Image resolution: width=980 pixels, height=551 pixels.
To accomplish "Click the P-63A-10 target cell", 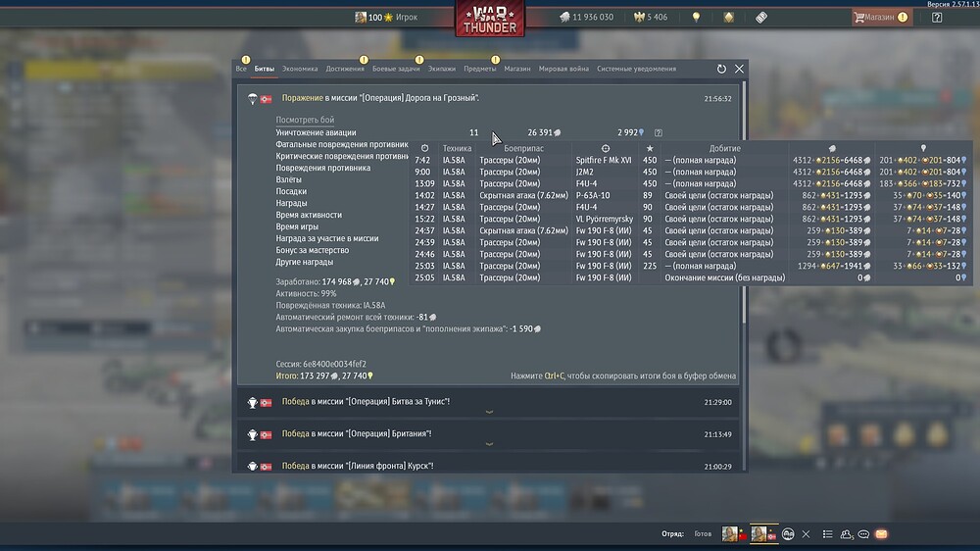I will (593, 195).
